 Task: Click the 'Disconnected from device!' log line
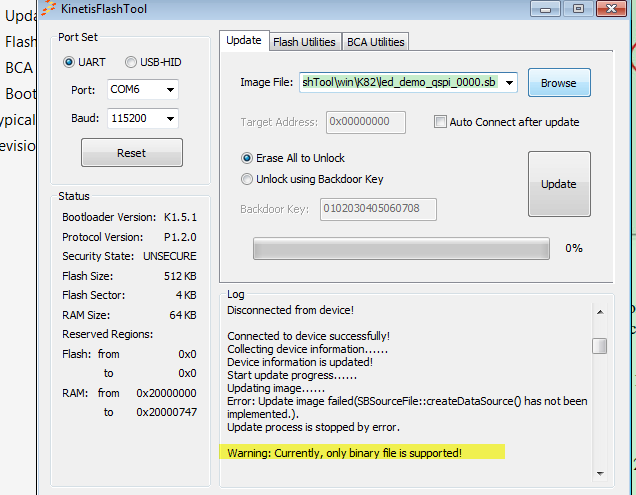(290, 310)
